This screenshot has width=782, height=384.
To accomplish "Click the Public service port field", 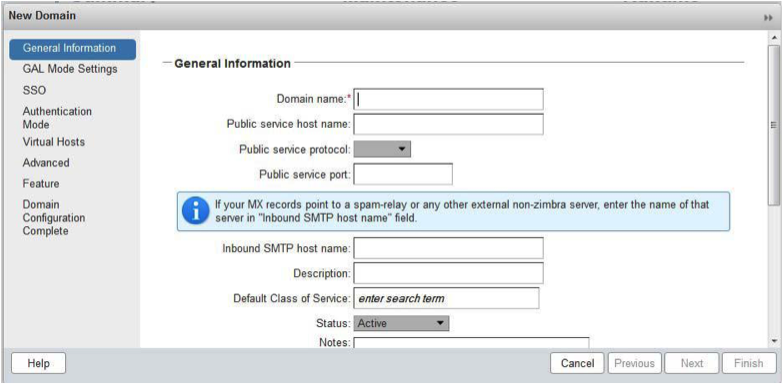I will pyautogui.click(x=403, y=174).
